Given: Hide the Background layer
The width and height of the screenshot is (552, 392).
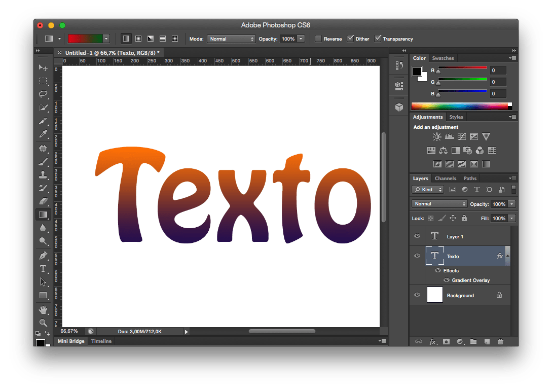Looking at the screenshot, I should [417, 295].
